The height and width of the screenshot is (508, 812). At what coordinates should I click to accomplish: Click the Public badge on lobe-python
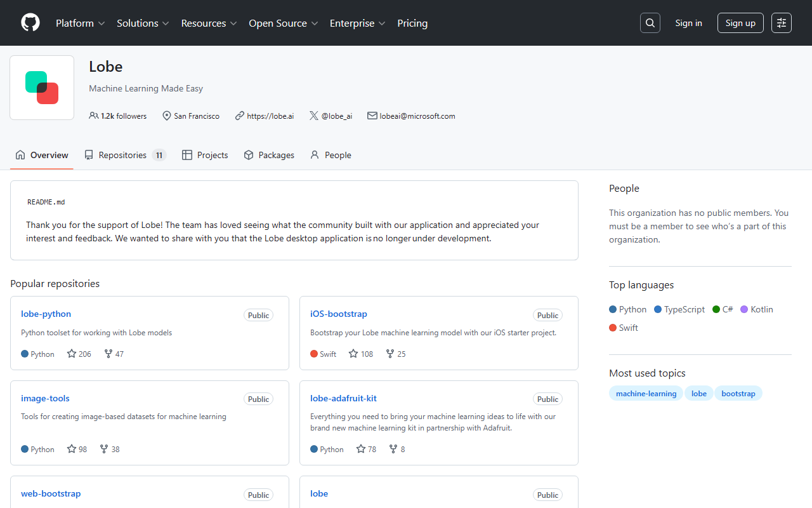coord(258,315)
